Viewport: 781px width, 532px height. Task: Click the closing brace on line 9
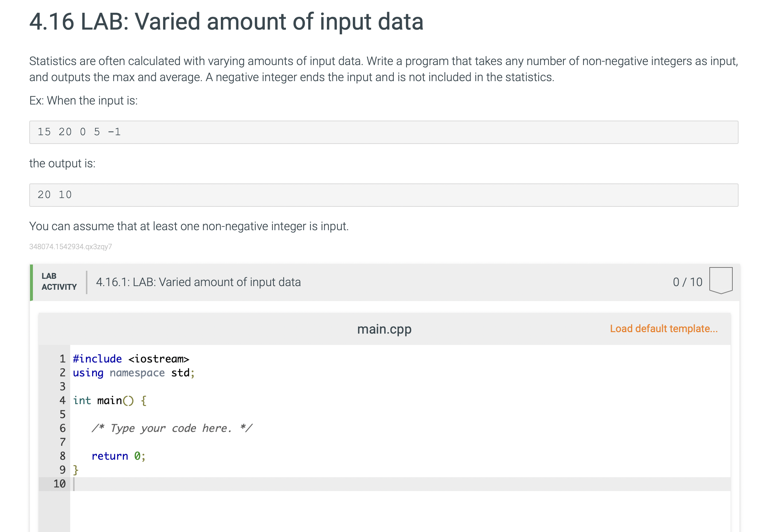76,470
